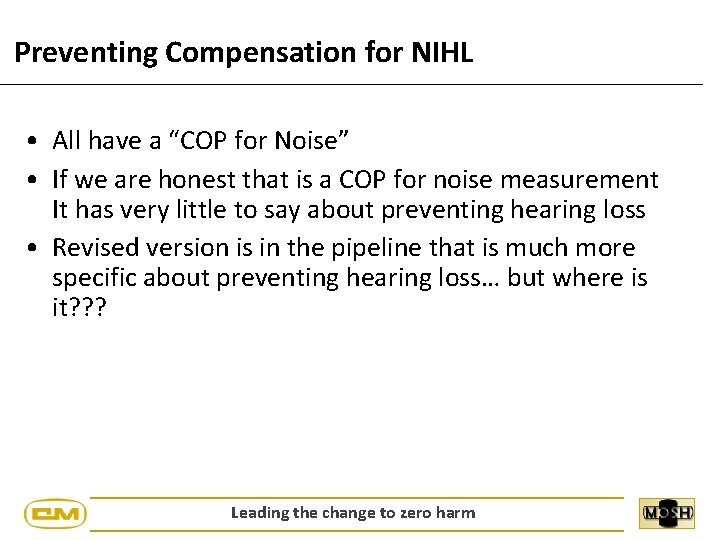
Task: Select the footer text "Leading the change to zero harm"
Action: (353, 512)
